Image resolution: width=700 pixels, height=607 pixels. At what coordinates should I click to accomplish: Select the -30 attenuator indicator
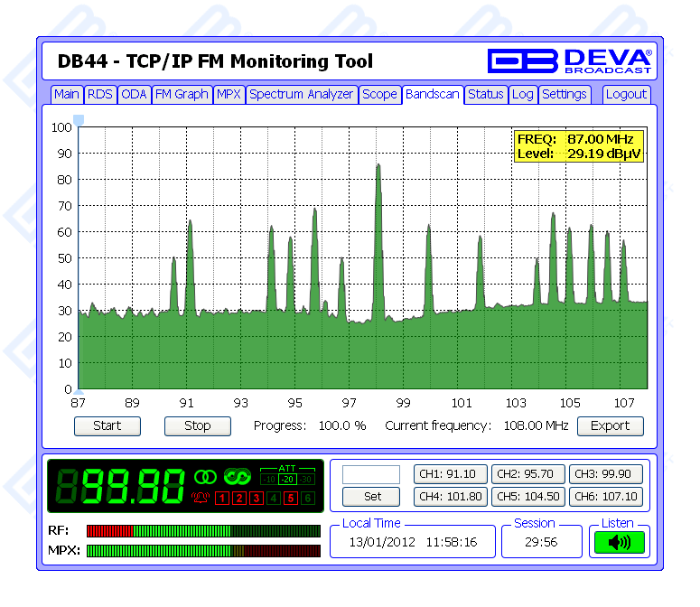coord(307,479)
